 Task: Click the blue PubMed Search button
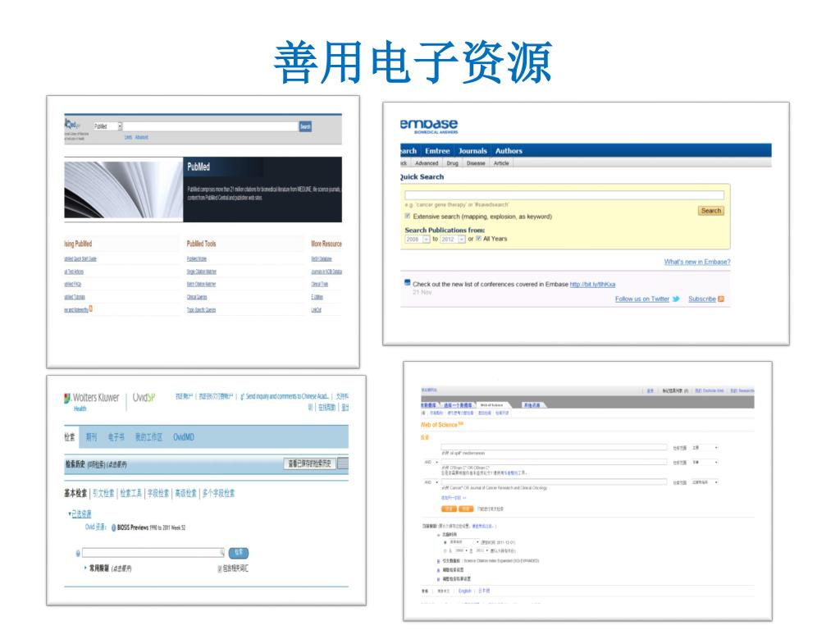coord(305,126)
